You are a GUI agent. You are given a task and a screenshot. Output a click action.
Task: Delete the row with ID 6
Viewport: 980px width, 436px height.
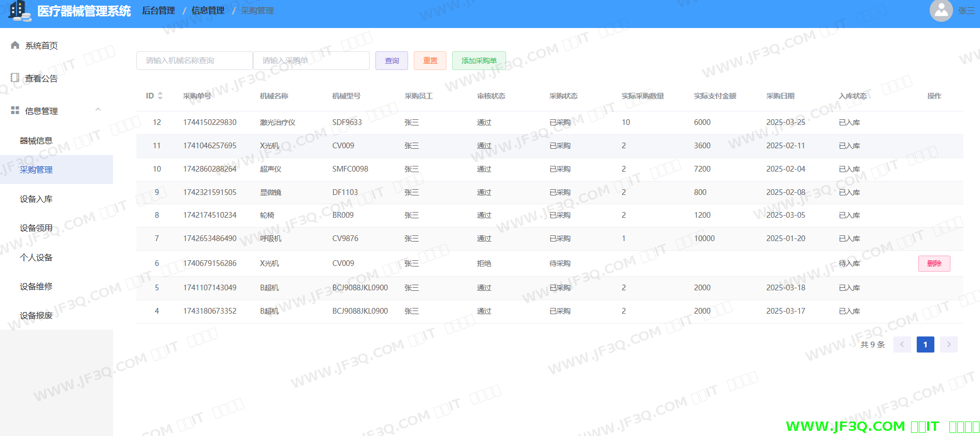[x=934, y=263]
